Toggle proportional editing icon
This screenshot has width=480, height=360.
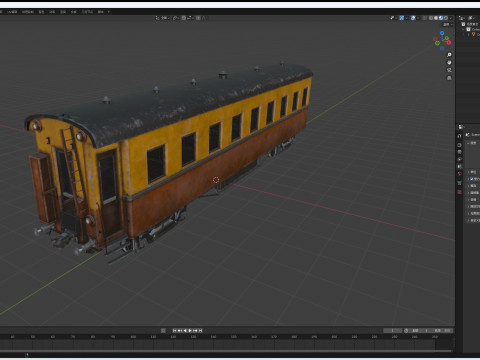(x=198, y=18)
